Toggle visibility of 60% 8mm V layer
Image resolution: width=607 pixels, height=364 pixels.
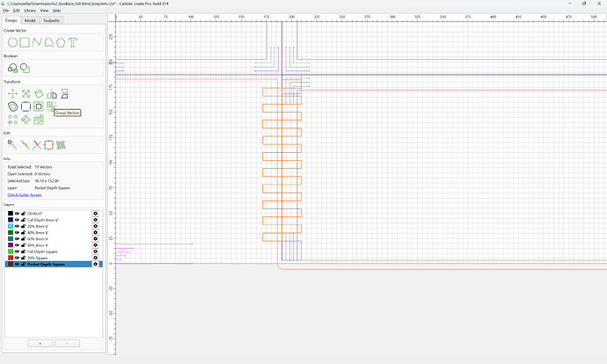coord(17,238)
